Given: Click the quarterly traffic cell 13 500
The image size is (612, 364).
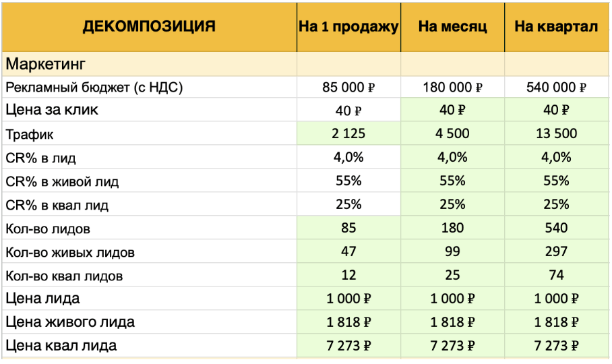Looking at the screenshot, I should pyautogui.click(x=556, y=133).
